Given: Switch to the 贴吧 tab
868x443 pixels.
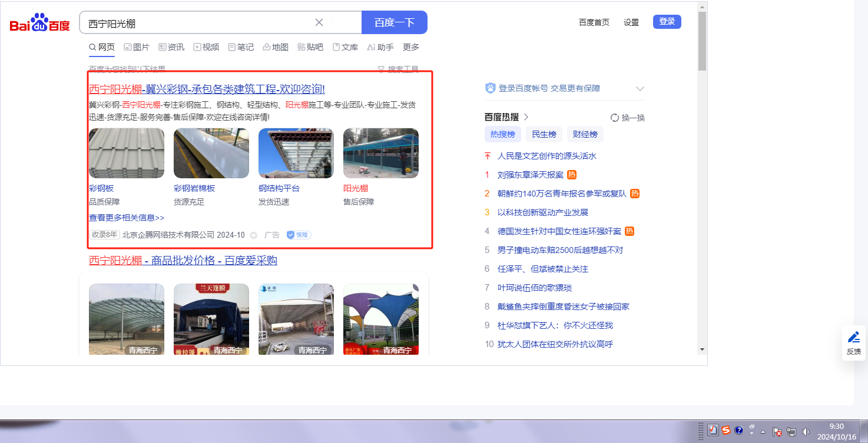Looking at the screenshot, I should pos(310,47).
